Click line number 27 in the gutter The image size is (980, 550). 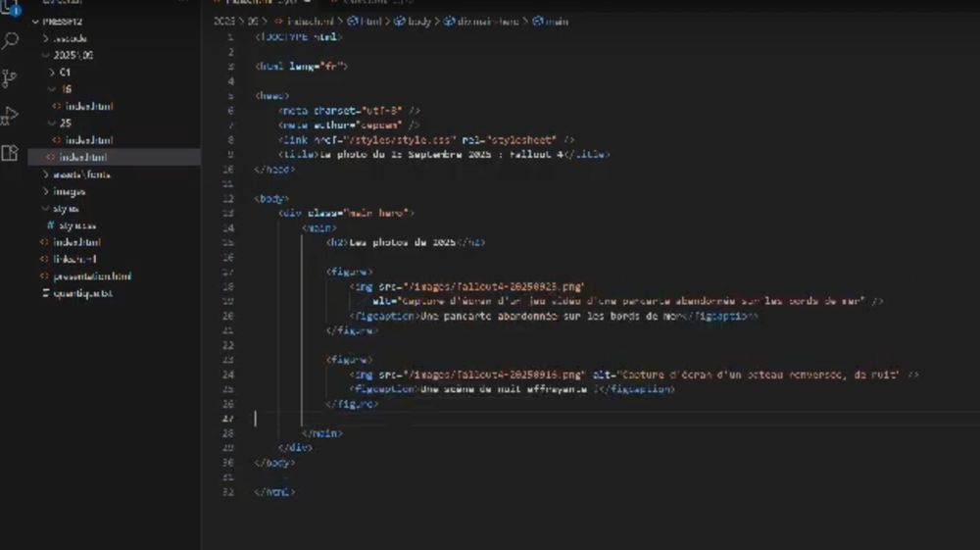(227, 418)
